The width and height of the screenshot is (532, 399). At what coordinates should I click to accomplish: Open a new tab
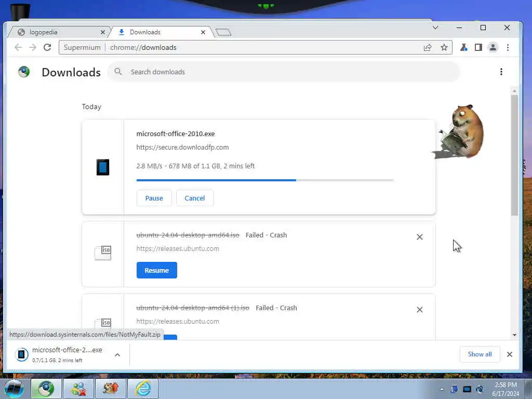(223, 32)
